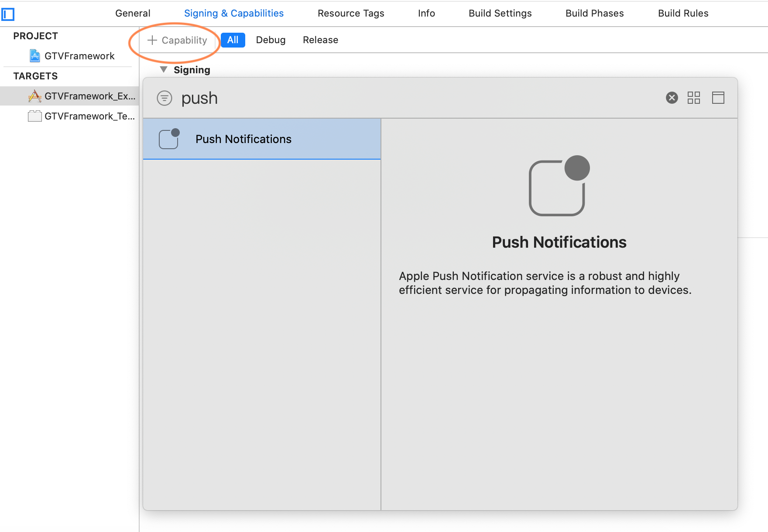This screenshot has height=532, width=768.
Task: Click the GTVFramework project file icon
Action: coord(35,56)
